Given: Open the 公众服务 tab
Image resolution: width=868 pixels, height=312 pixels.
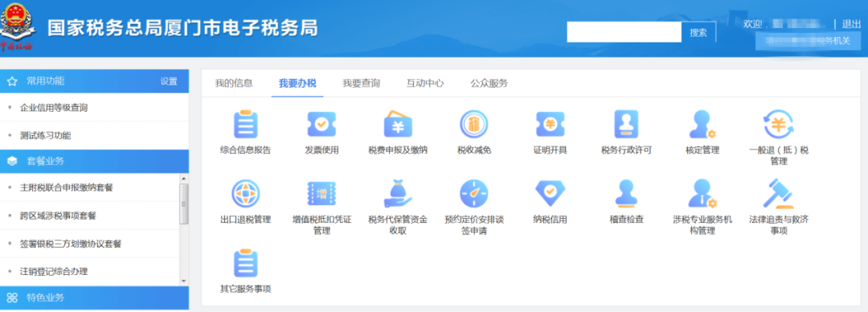Looking at the screenshot, I should 489,83.
